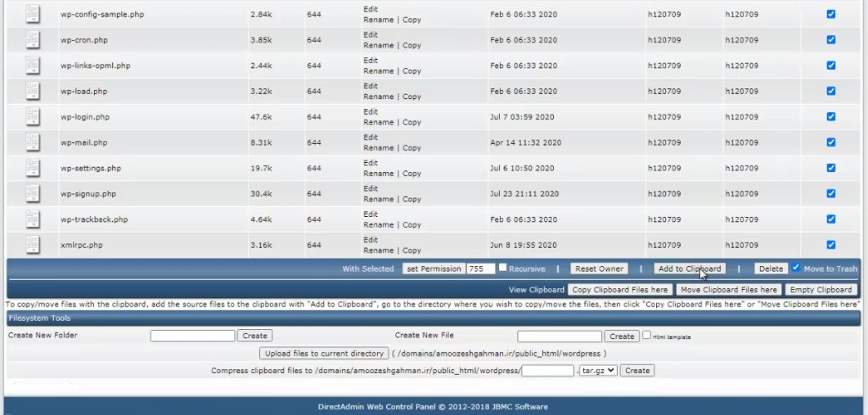Click Rename for wp-signup.php
This screenshot has height=415, width=868.
[x=379, y=199]
